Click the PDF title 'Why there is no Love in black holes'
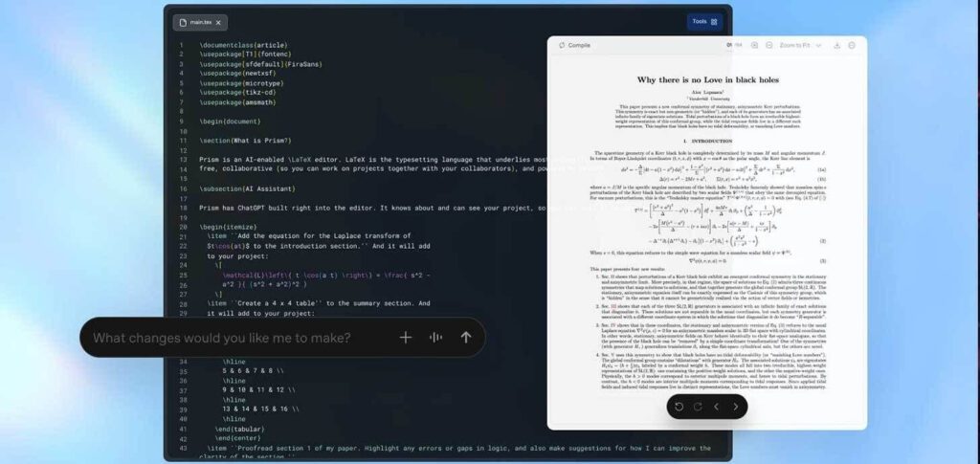980x464 pixels. [707, 80]
